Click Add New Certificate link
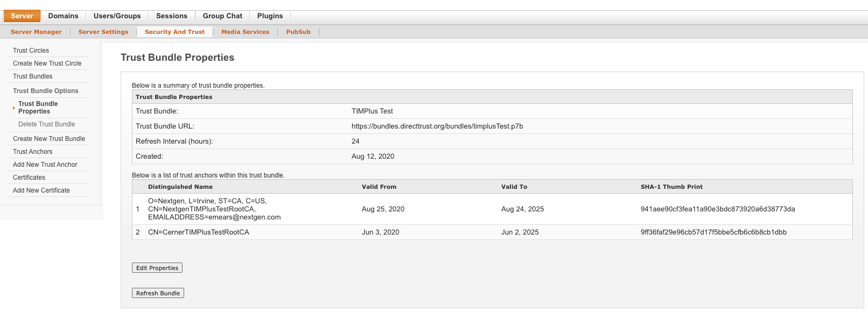Viewport: 868px width, 319px height. pyautogui.click(x=41, y=190)
